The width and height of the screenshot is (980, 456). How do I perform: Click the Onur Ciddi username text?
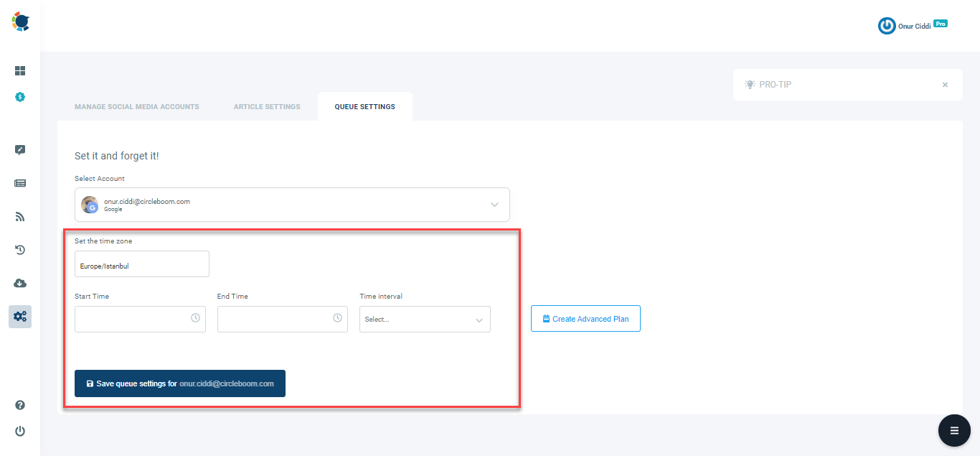click(915, 27)
